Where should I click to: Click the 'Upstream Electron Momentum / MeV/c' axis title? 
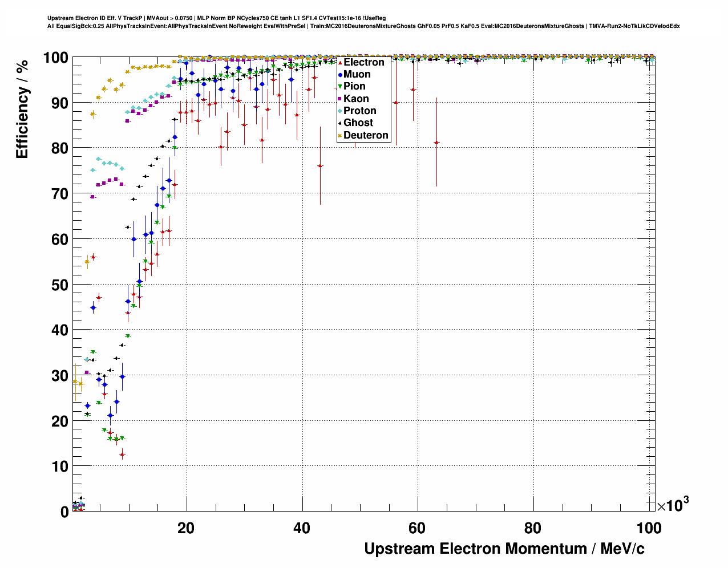pyautogui.click(x=504, y=549)
